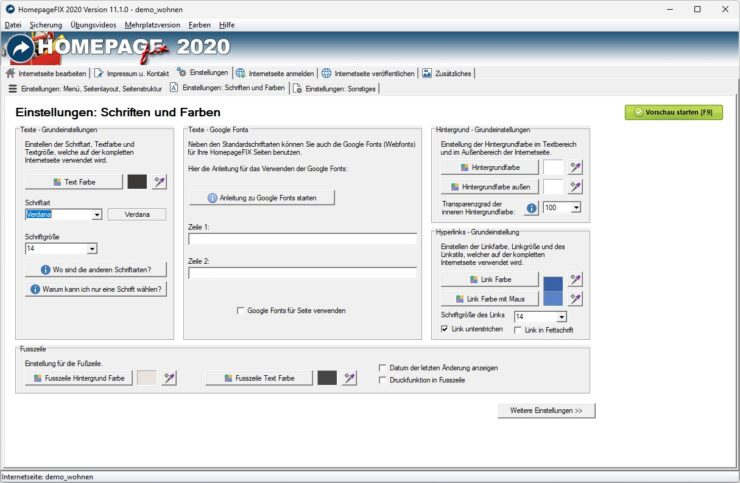The width and height of the screenshot is (740, 483).
Task: Click the dark Text Farbe color swatch
Action: pyautogui.click(x=137, y=182)
